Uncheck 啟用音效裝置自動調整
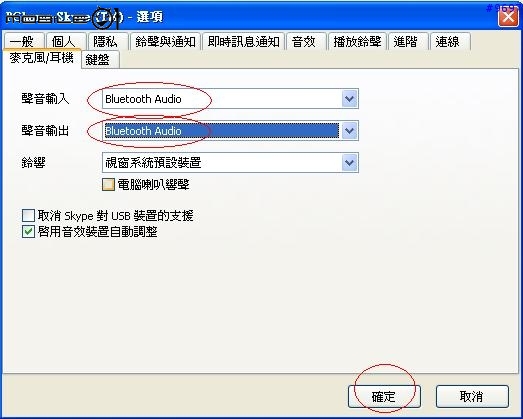This screenshot has height=419, width=523. [28, 232]
